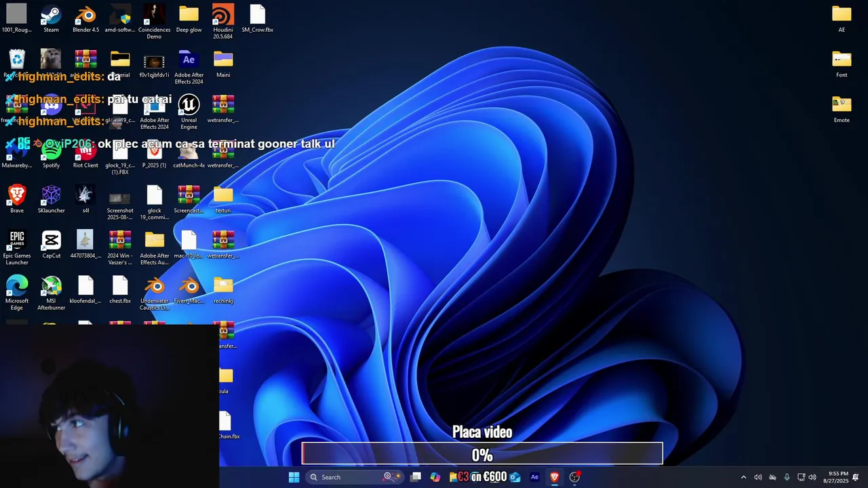Image resolution: width=868 pixels, height=488 pixels.
Task: Select the 2024 Win - Vaszer's archive
Action: (x=120, y=247)
